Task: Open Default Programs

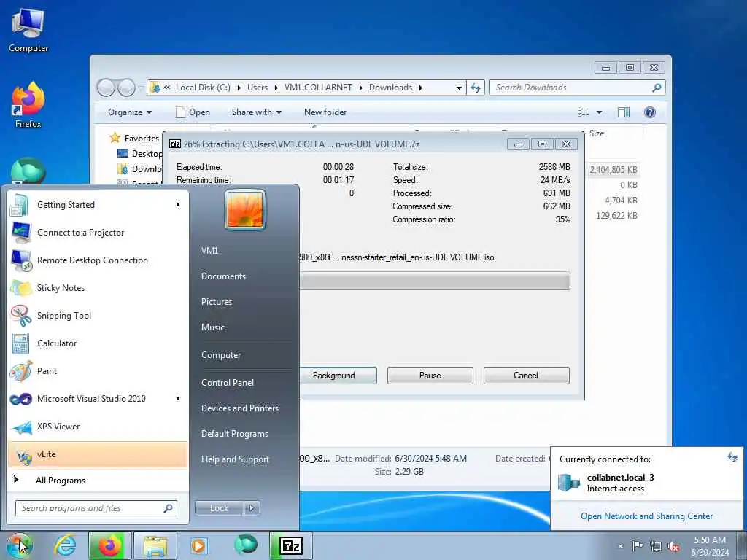Action: 234,434
